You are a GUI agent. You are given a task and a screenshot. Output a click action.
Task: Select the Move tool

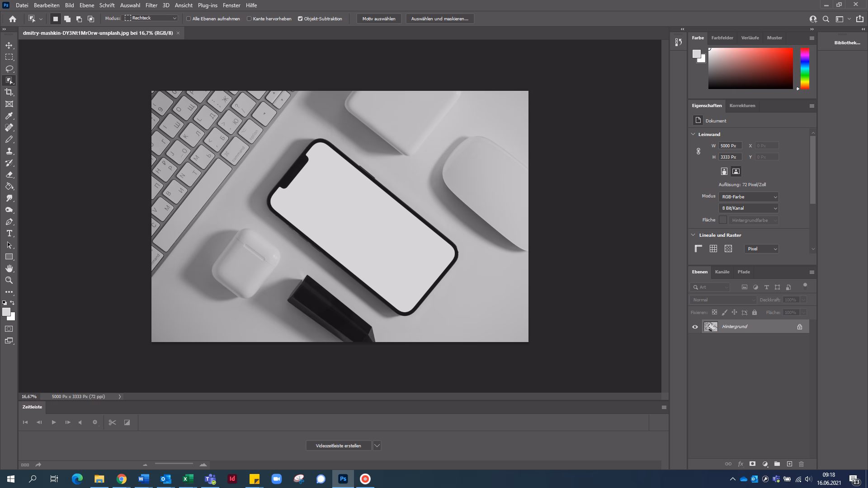[9, 45]
